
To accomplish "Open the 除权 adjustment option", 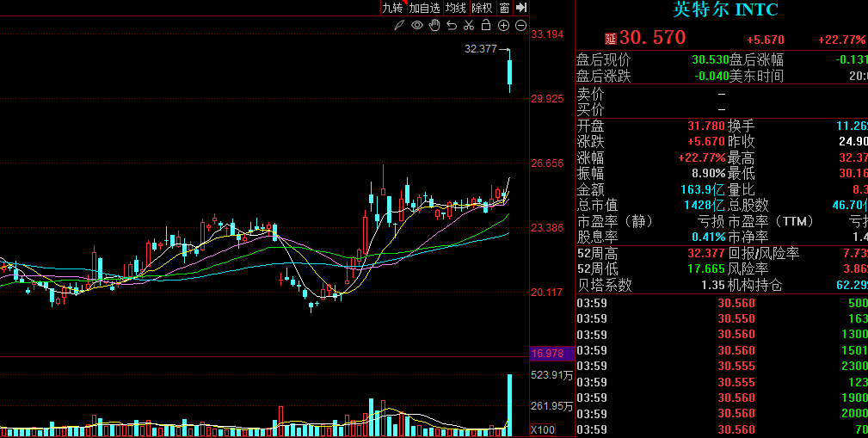I will 482,8.
